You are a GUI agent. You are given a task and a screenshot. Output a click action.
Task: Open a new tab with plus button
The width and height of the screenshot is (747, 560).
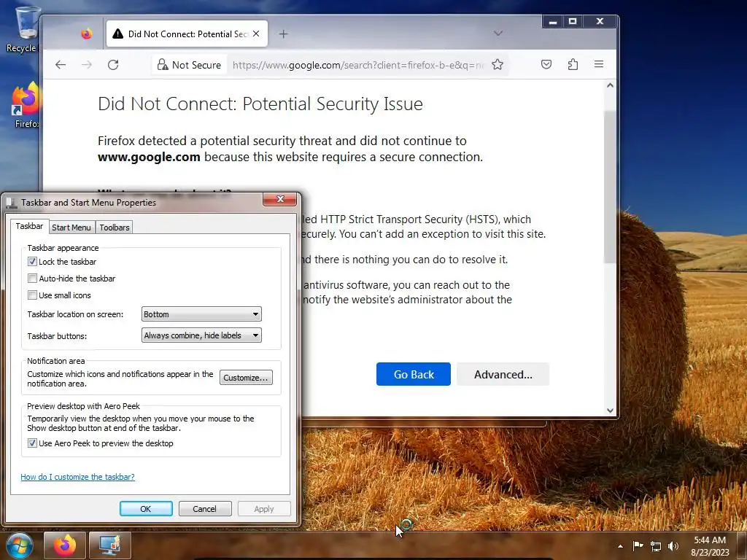[x=284, y=34]
